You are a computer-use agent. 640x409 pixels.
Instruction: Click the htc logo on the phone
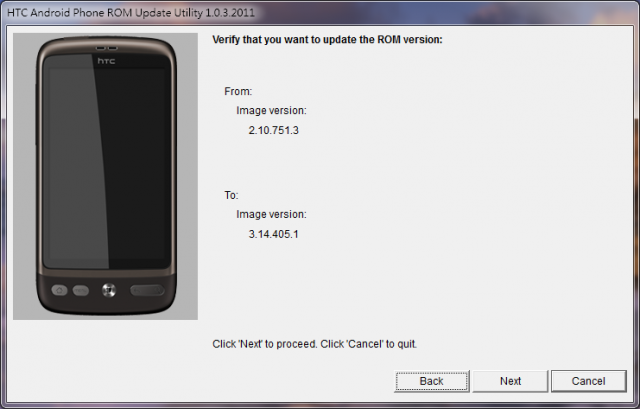click(106, 61)
